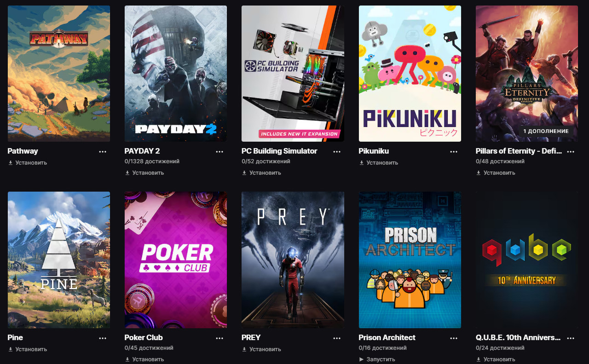
Task: Open the three-dot menu for Pine
Action: click(103, 338)
